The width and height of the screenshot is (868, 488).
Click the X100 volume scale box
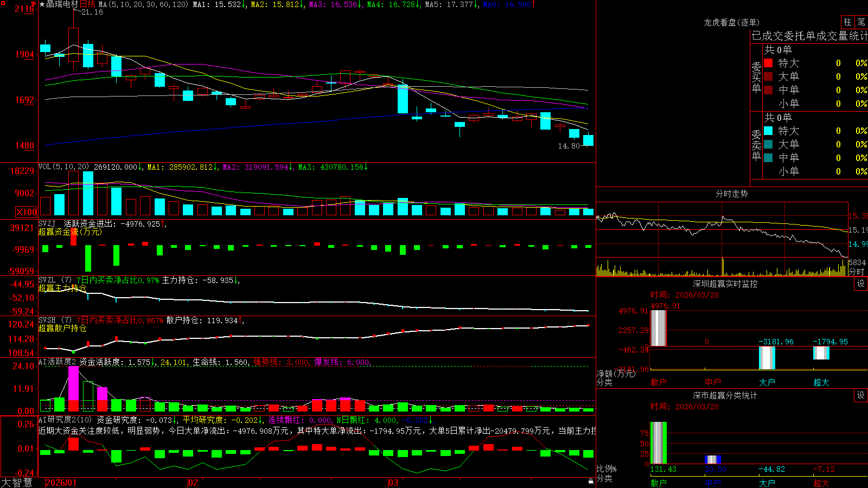click(27, 212)
